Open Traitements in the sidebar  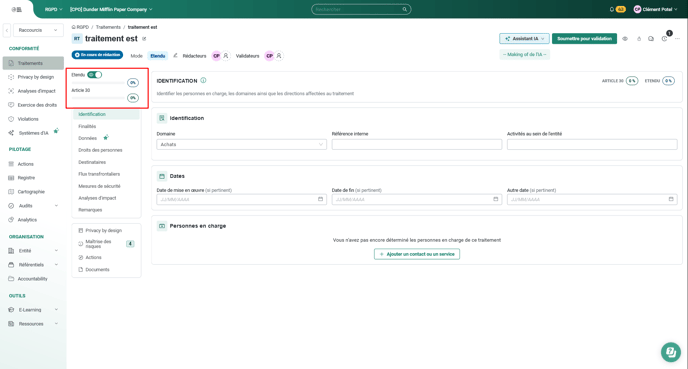pyautogui.click(x=33, y=63)
